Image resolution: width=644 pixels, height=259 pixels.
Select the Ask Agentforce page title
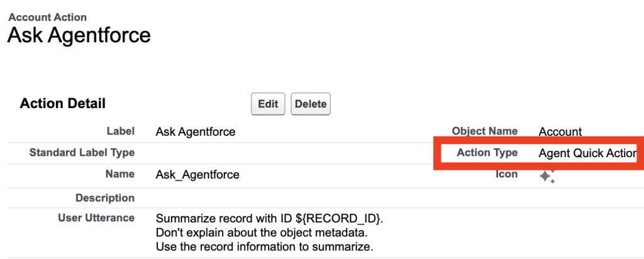(x=79, y=35)
